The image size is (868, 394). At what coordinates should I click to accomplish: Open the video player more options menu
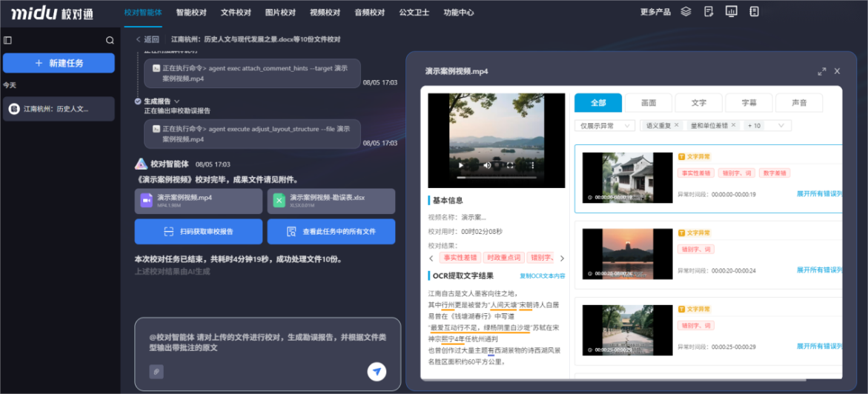coord(532,165)
